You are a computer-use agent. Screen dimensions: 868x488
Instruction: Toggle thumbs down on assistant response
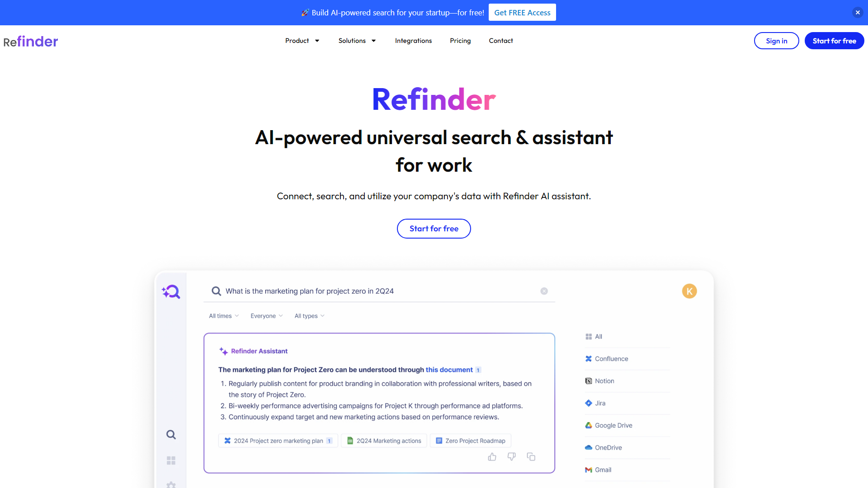511,456
